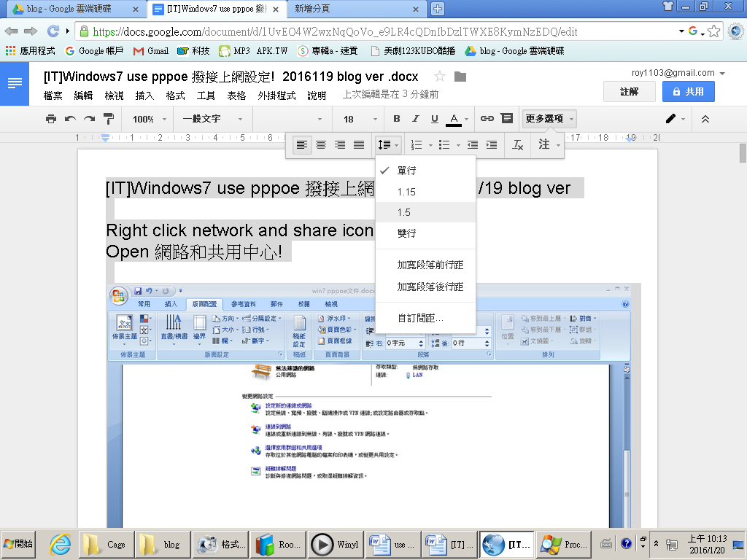Screen dimensions: 747x560
Task: Clear formatting from selected text
Action: point(518,145)
